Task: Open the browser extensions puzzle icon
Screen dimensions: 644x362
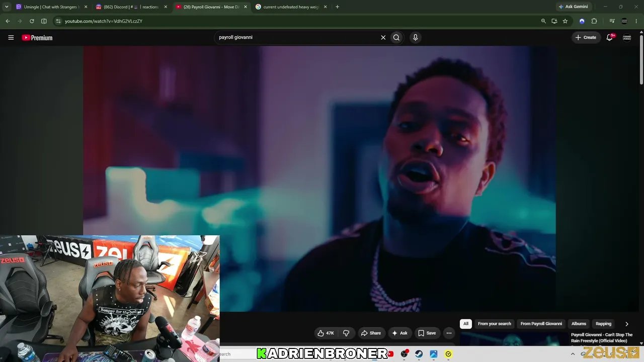Action: (x=594, y=21)
